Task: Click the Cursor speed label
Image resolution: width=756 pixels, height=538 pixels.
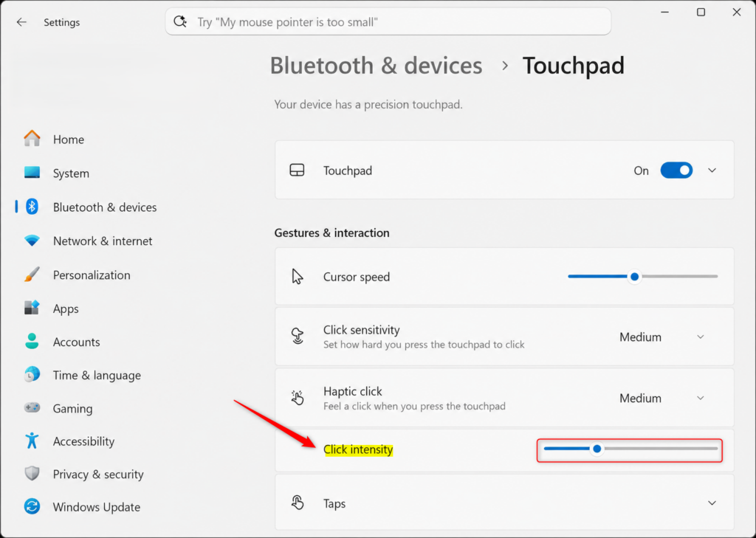Action: (x=357, y=277)
